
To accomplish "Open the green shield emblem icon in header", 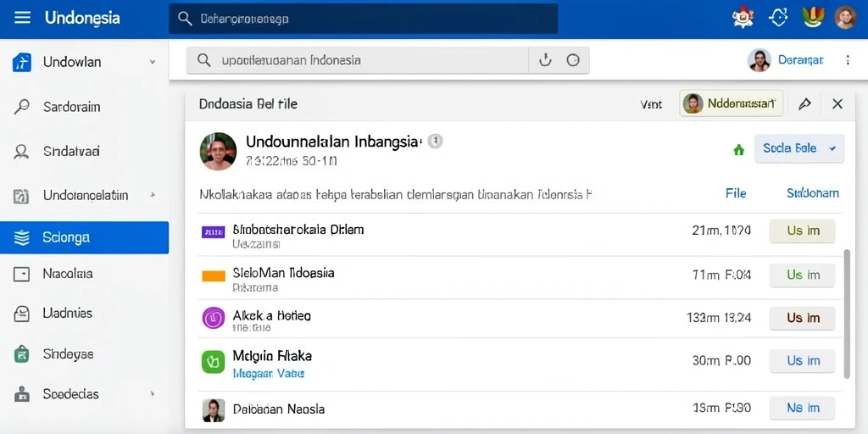I will (813, 18).
